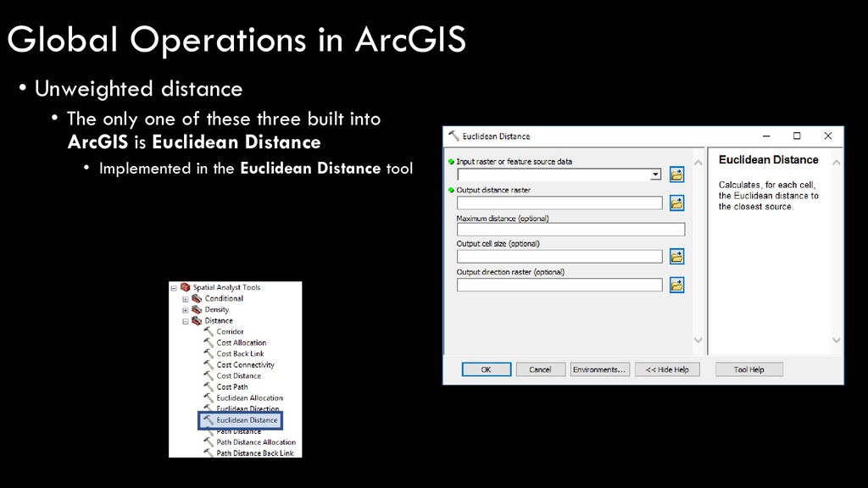Screen dimensions: 868x488
Task: Click help pane scroll-up arrow
Action: click(837, 163)
